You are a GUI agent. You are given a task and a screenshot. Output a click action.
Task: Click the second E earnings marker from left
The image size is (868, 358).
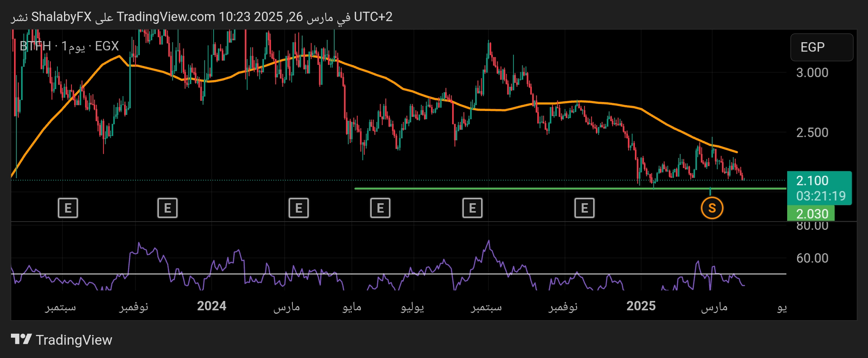point(168,208)
